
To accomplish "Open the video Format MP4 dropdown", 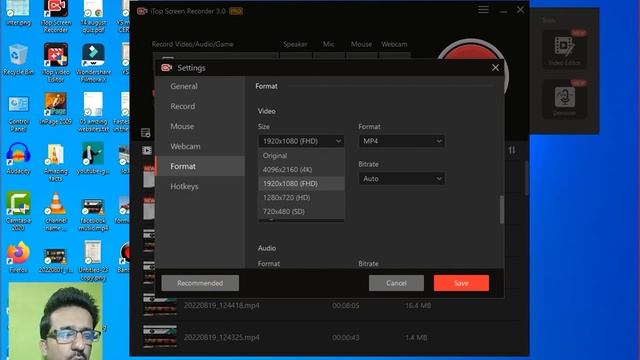I will (402, 141).
